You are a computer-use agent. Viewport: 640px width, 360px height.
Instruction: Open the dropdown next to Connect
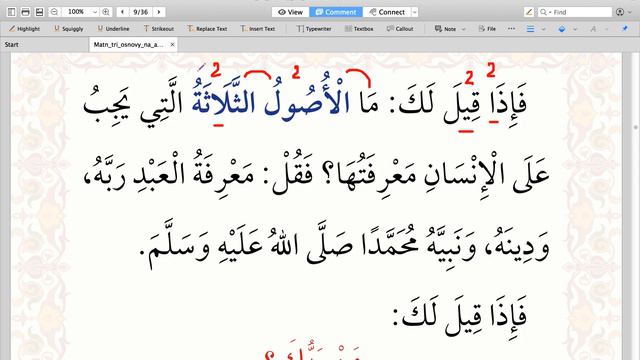(415, 12)
